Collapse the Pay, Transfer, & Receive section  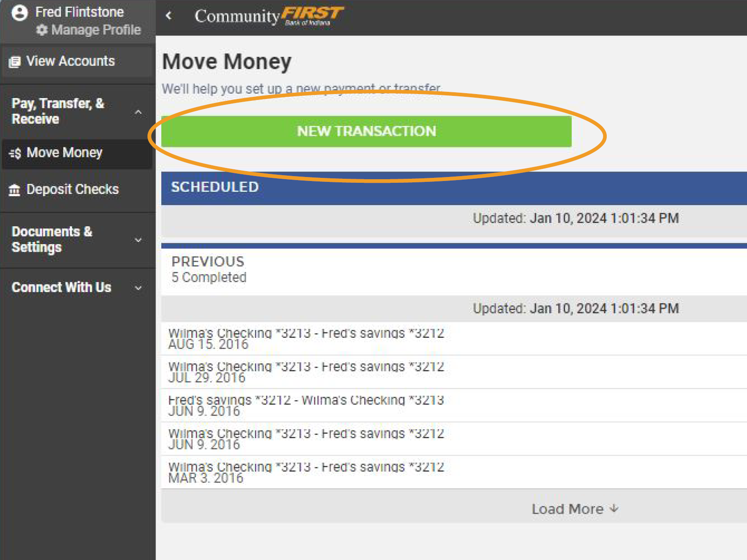click(x=138, y=111)
